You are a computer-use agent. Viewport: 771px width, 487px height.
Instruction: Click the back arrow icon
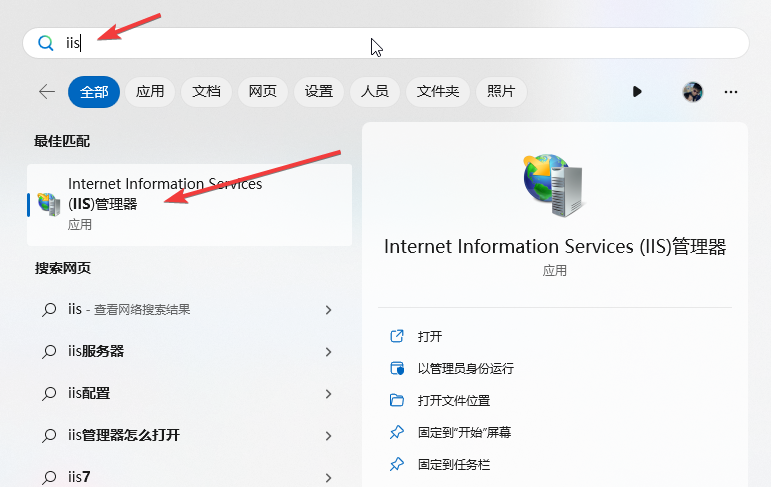point(47,91)
